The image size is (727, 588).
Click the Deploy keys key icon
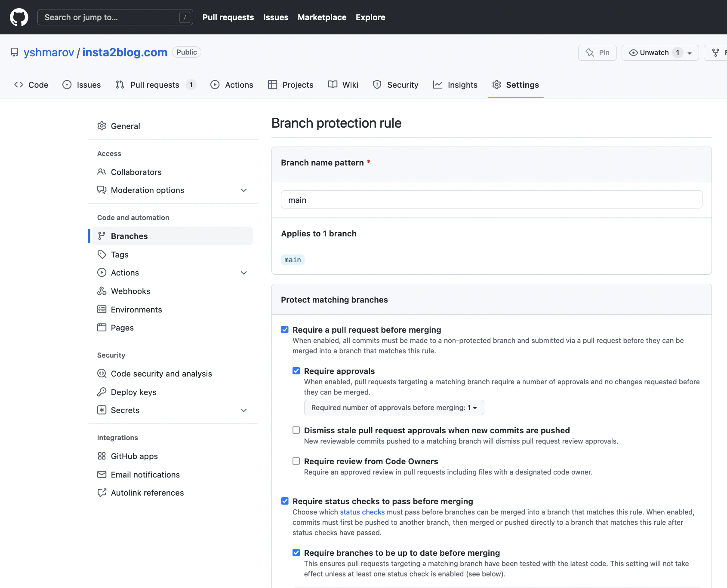(102, 392)
